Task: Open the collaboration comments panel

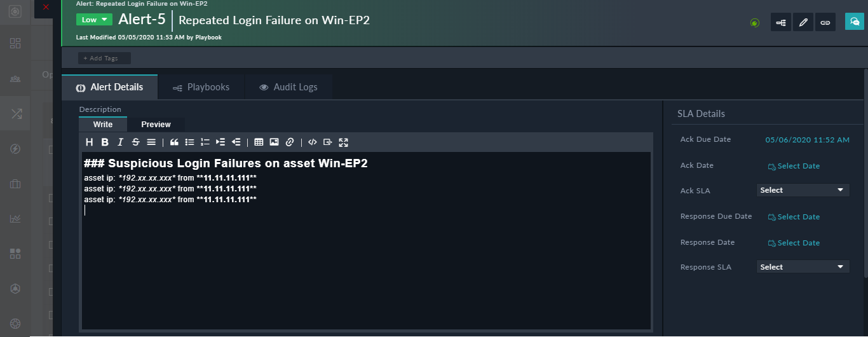Action: click(x=855, y=22)
